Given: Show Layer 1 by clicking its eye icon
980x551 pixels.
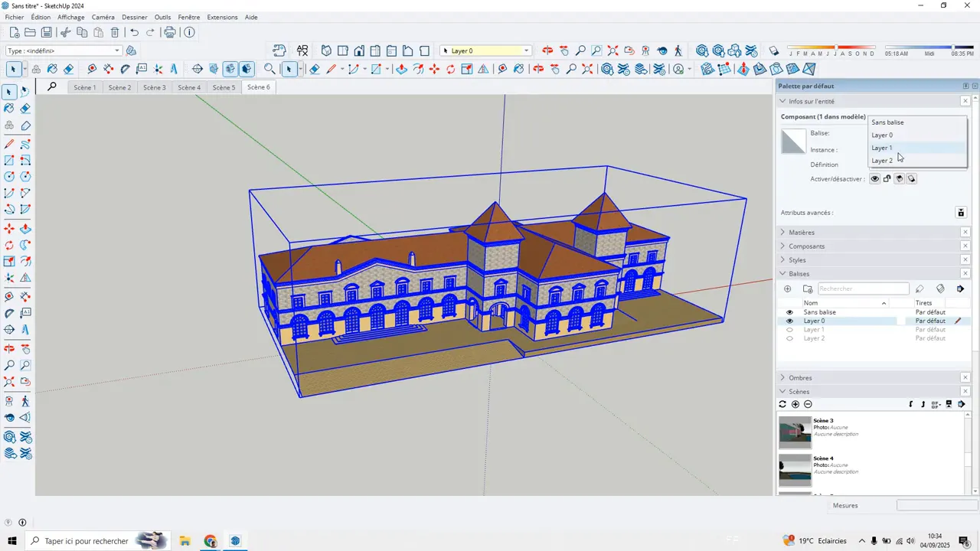Looking at the screenshot, I should pyautogui.click(x=789, y=329).
